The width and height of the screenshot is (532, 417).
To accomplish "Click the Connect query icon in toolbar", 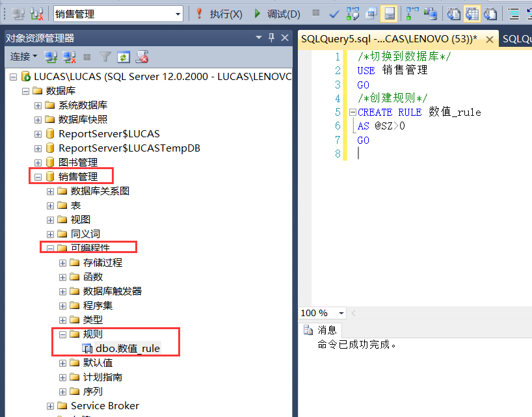I will 18,14.
